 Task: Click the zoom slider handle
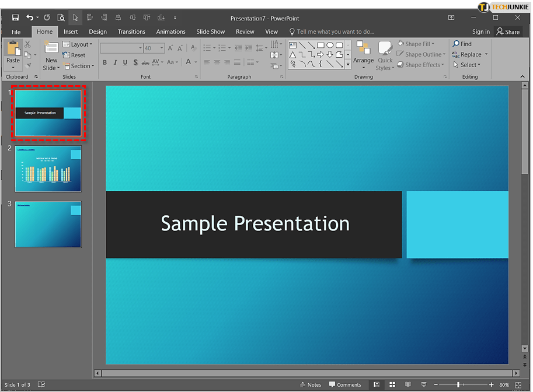tap(458, 385)
